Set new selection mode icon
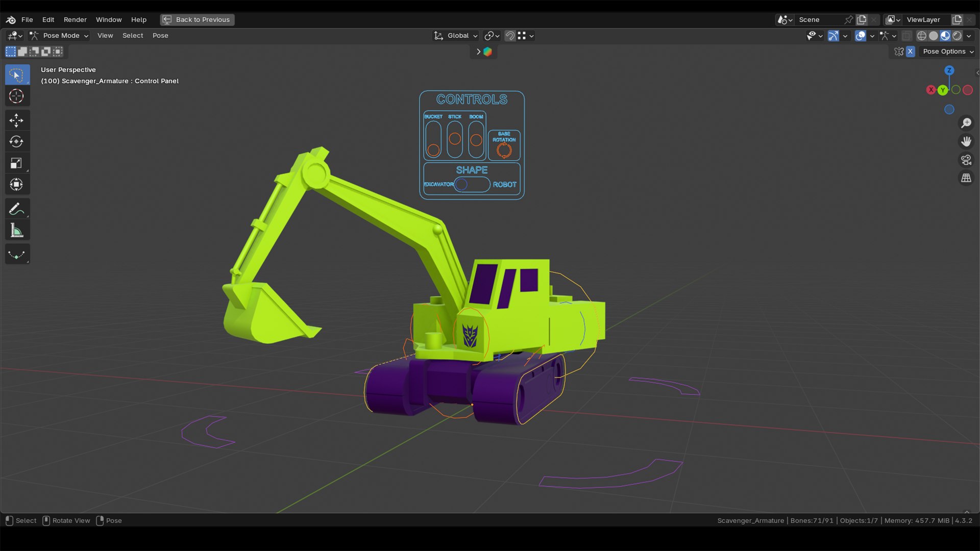980x551 pixels. coord(11,52)
